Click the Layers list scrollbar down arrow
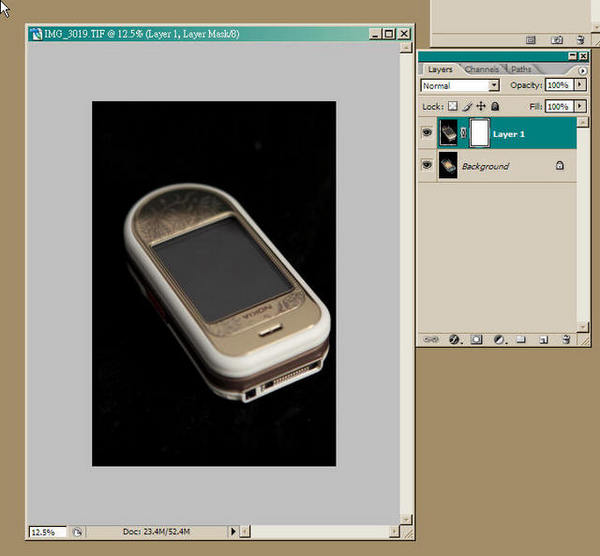The image size is (600, 556). pos(582,327)
